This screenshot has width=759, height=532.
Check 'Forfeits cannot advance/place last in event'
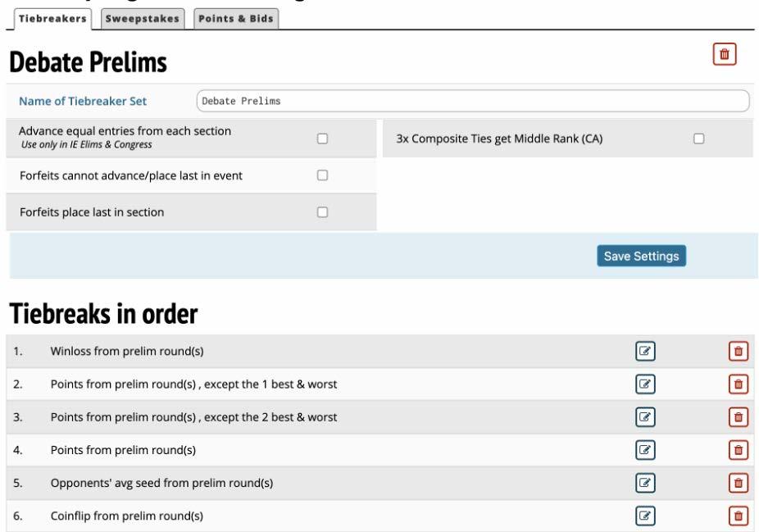point(322,175)
